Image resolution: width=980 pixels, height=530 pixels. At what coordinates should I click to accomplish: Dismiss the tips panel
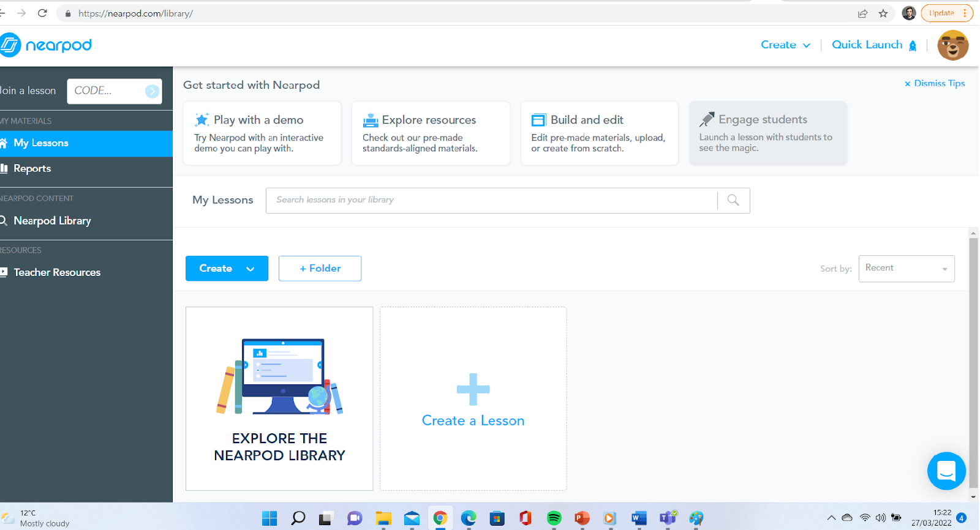935,83
